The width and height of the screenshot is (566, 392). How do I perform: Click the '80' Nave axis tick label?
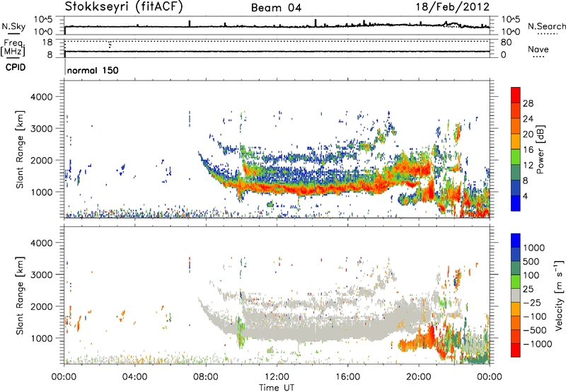[506, 42]
